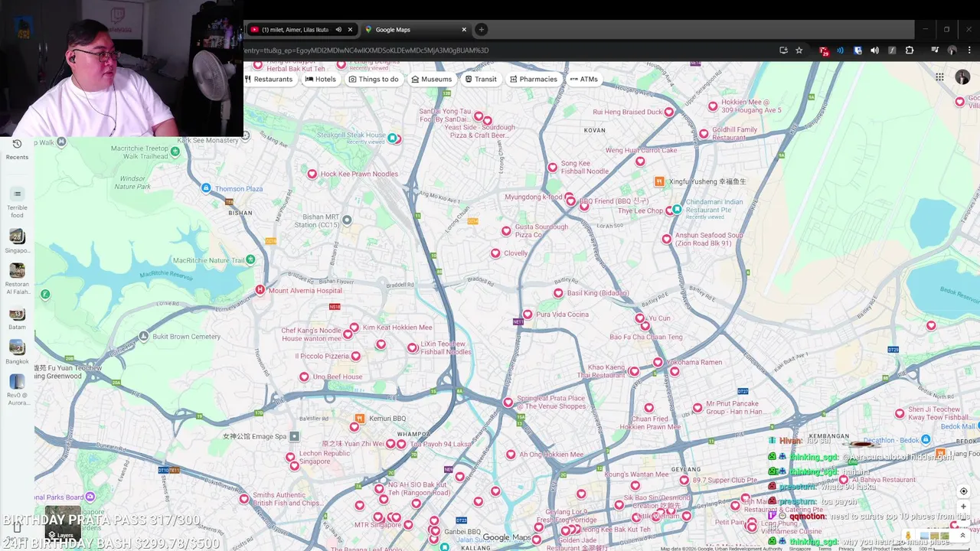This screenshot has width=980, height=551.
Task: Expand the map imagery options chevron
Action: click(x=962, y=536)
